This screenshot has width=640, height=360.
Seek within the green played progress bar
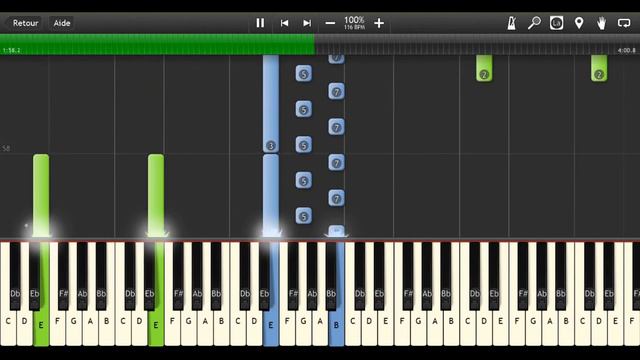[x=157, y=44]
